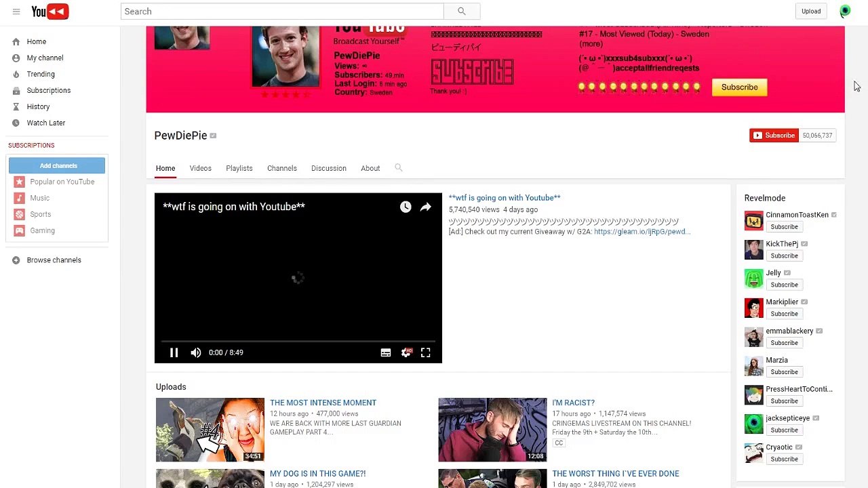Screen dimensions: 868x488
Task: Open the account avatar menu
Action: click(x=845, y=11)
